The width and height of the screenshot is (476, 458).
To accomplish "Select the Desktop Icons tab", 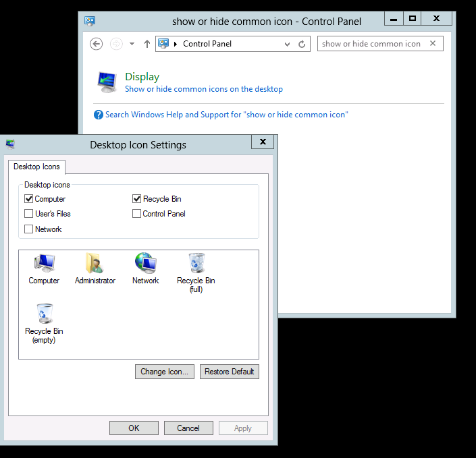I will pos(36,167).
